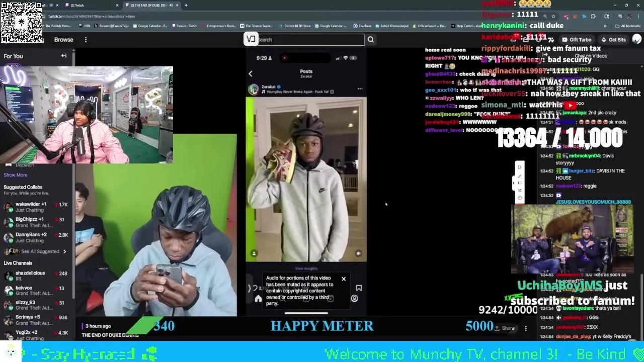644x362 pixels.
Task: Click username mrbrooklyn04 in chat
Action: [x=585, y=156]
